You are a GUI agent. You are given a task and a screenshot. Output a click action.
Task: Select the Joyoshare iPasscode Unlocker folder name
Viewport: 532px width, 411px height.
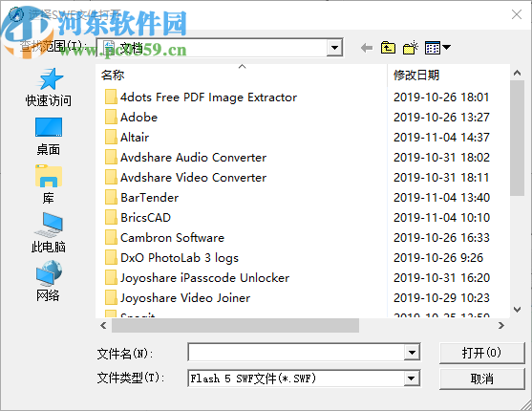(205, 278)
